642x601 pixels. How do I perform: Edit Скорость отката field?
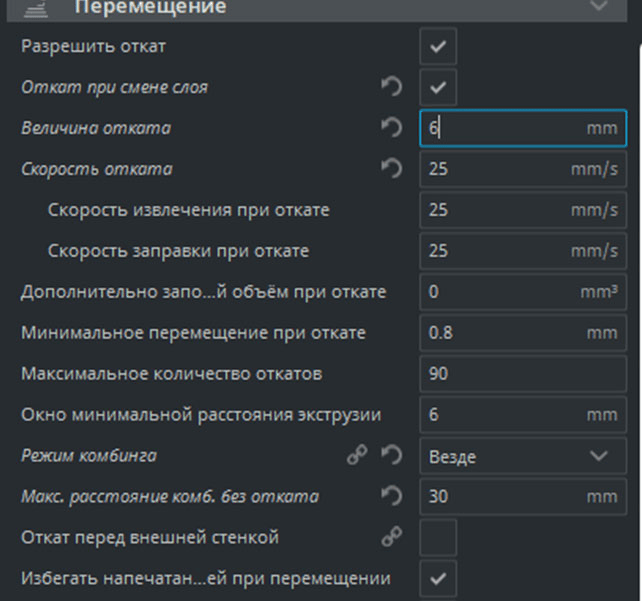pyautogui.click(x=523, y=169)
